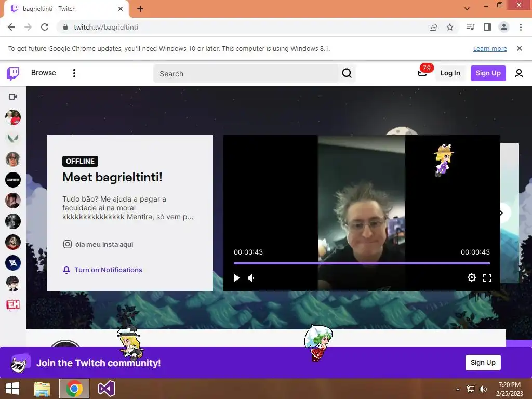The image size is (532, 399).
Task: Dismiss the Chrome update infobar
Action: coord(519,48)
